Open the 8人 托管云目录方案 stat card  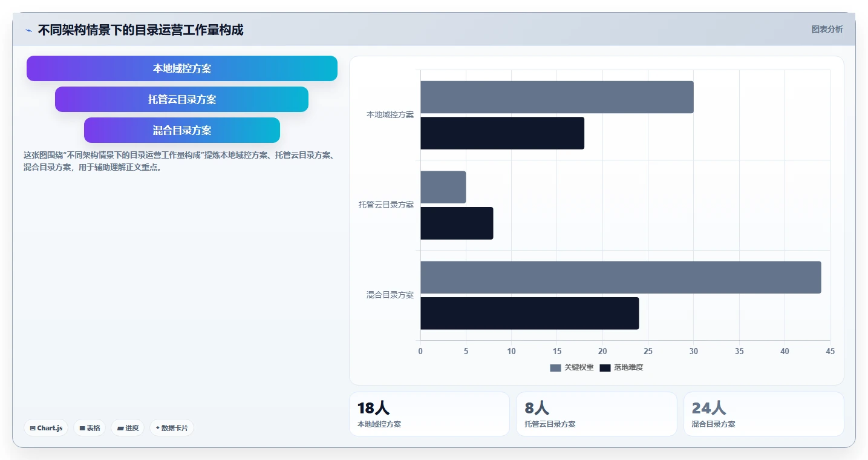pyautogui.click(x=596, y=414)
